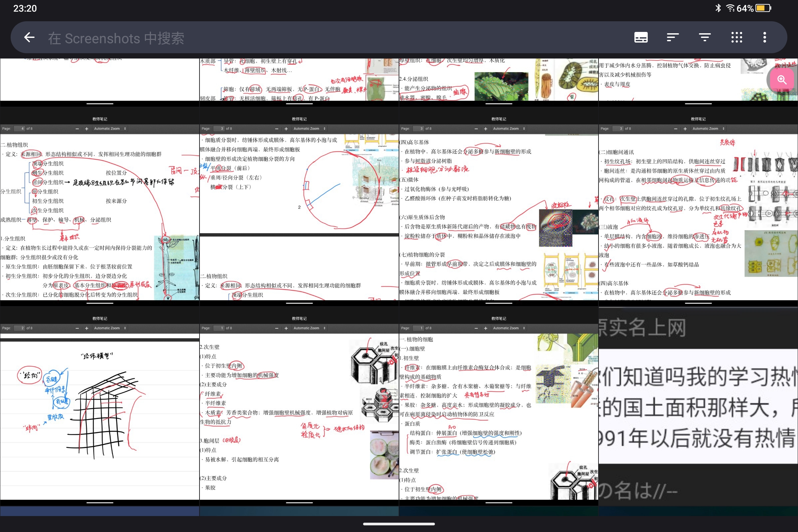Switch grid size with nine-dot icon
This screenshot has width=798, height=532.
click(x=736, y=37)
